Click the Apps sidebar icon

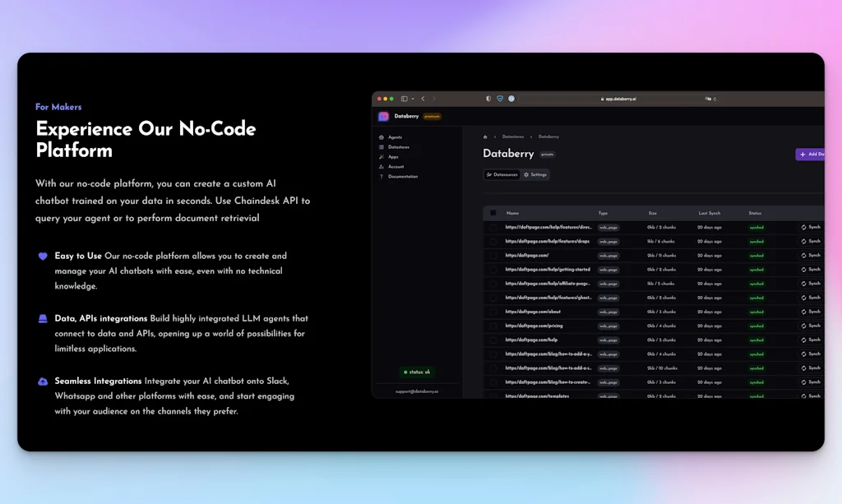tap(382, 157)
